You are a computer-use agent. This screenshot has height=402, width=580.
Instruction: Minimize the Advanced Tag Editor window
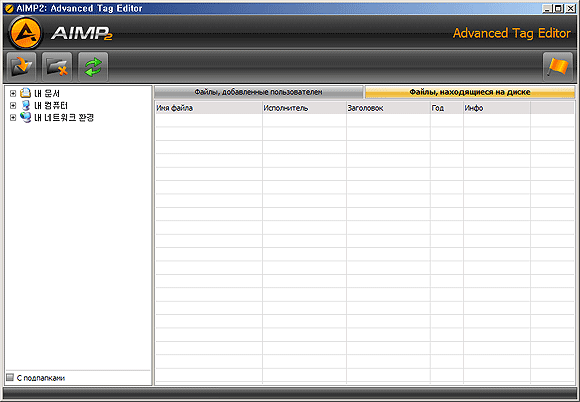(x=547, y=9)
